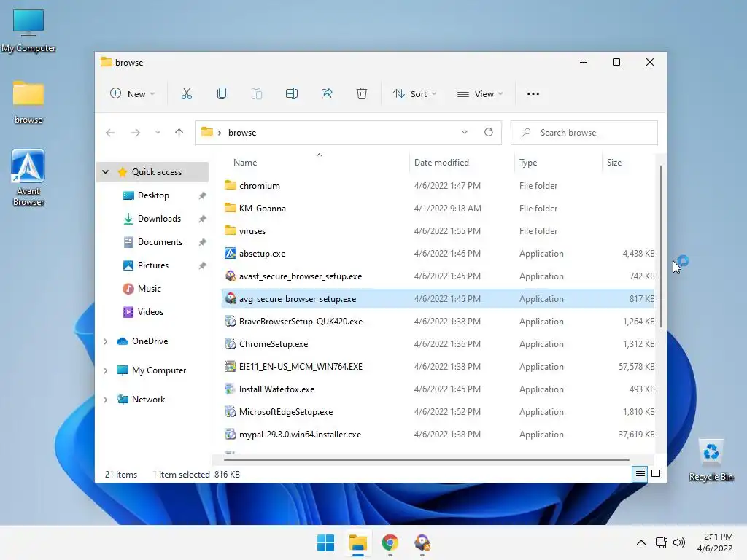Click File Explorer in the taskbar
The height and width of the screenshot is (560, 747).
[x=357, y=542]
